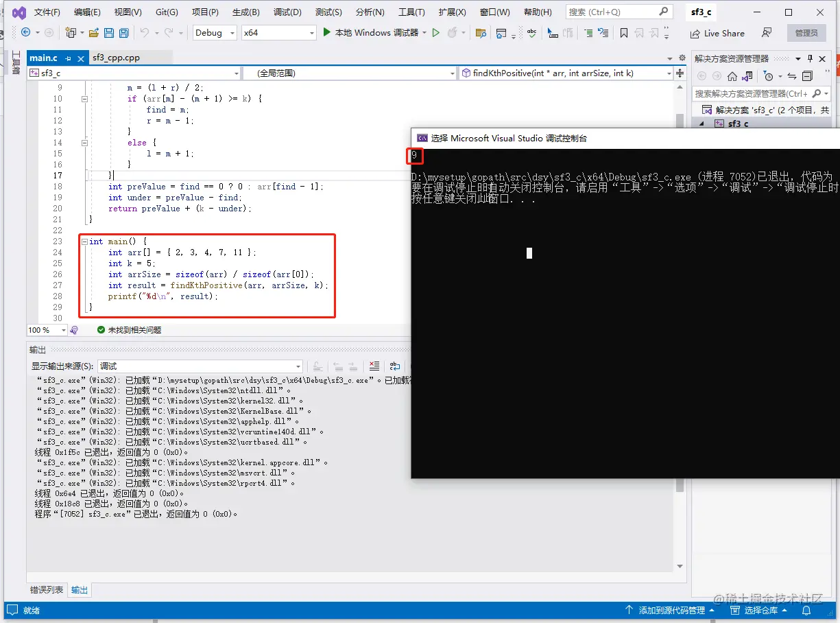Image resolution: width=840 pixels, height=623 pixels.
Task: Click the hot reload flame icon
Action: pyautogui.click(x=452, y=32)
